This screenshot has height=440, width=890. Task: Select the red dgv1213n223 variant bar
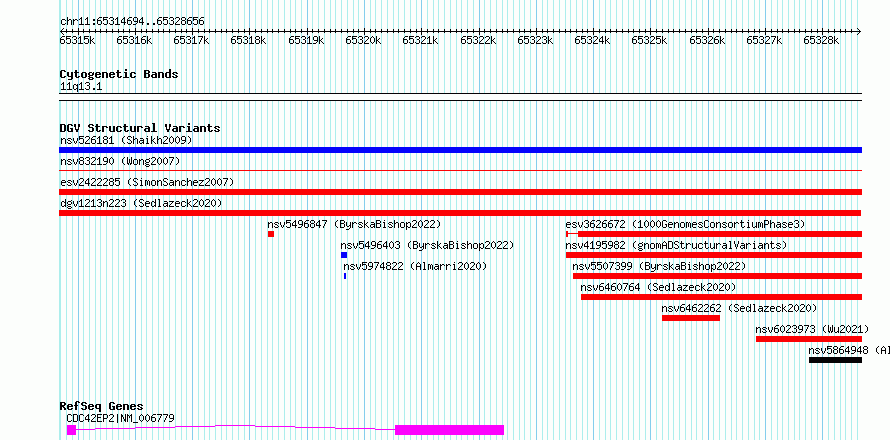460,213
